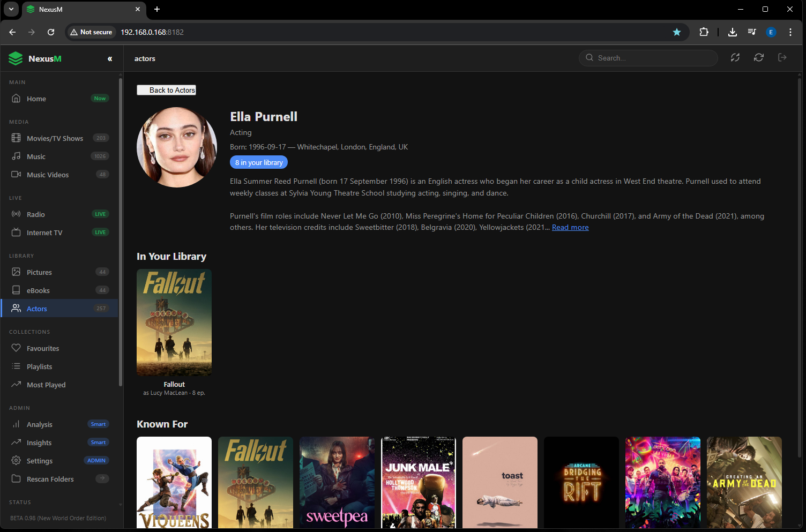Open the Analysis admin panel
The image size is (806, 532).
[x=39, y=424]
